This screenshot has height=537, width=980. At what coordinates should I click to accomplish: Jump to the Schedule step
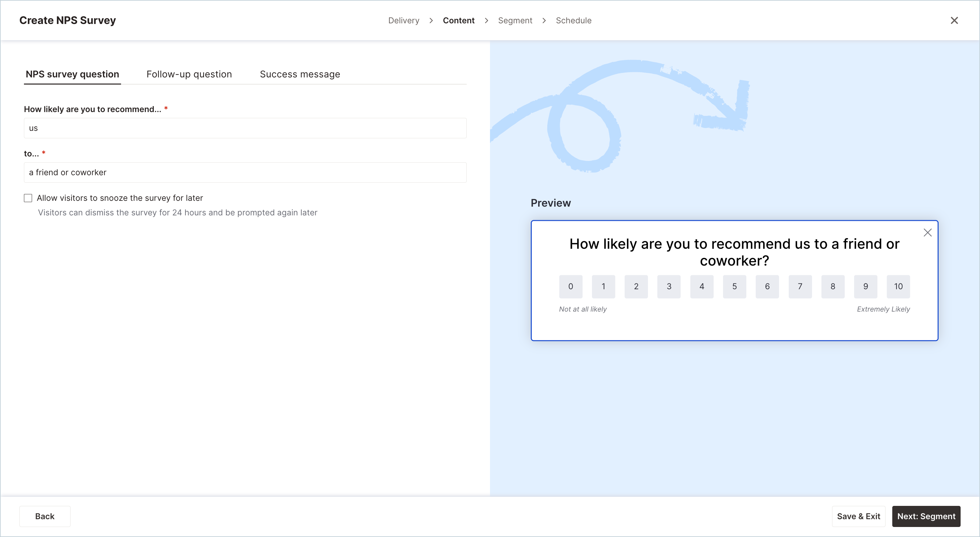coord(573,20)
